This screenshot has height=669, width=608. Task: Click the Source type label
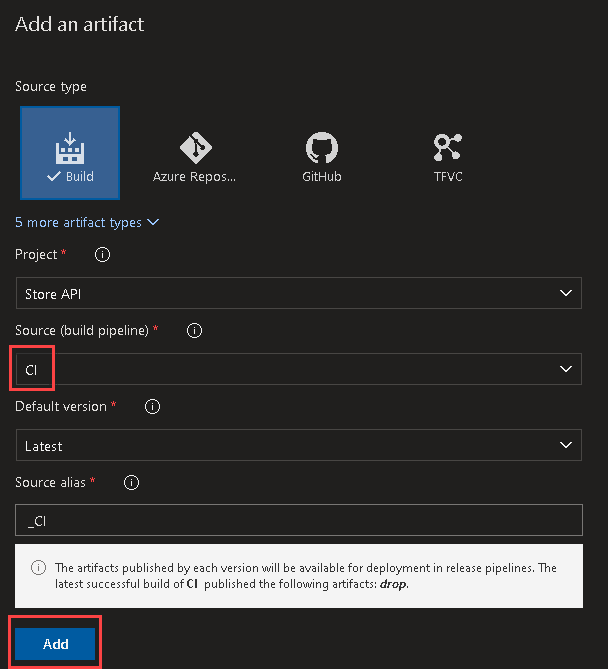click(51, 87)
